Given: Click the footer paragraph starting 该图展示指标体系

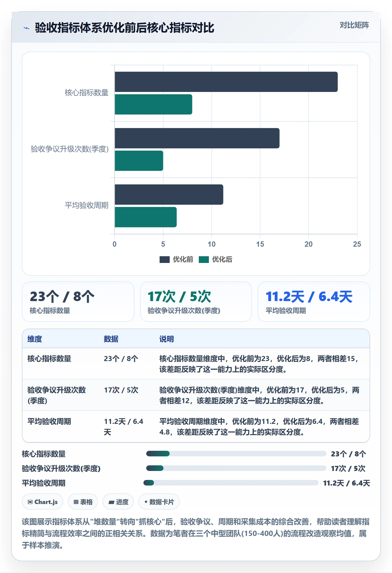Looking at the screenshot, I should pos(196,533).
